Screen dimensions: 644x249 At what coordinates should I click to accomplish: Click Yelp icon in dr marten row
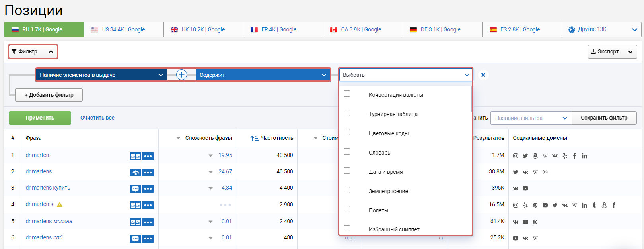pos(565,156)
